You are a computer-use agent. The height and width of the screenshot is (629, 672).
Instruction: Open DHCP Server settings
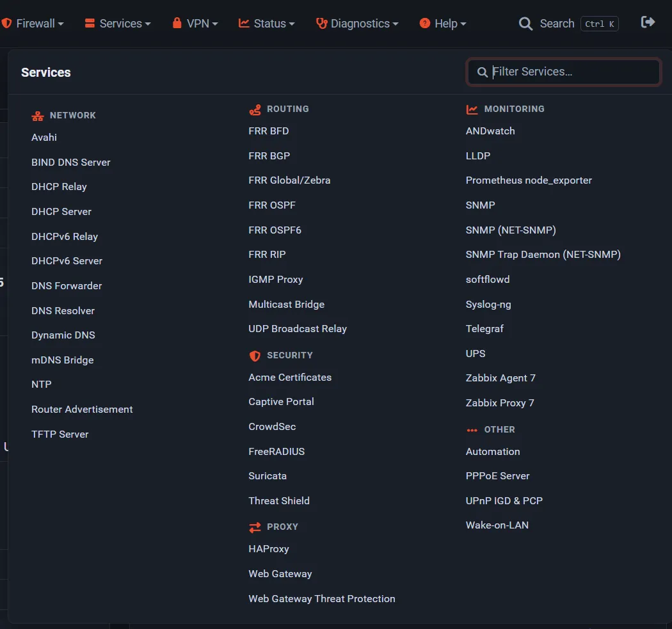tap(61, 212)
